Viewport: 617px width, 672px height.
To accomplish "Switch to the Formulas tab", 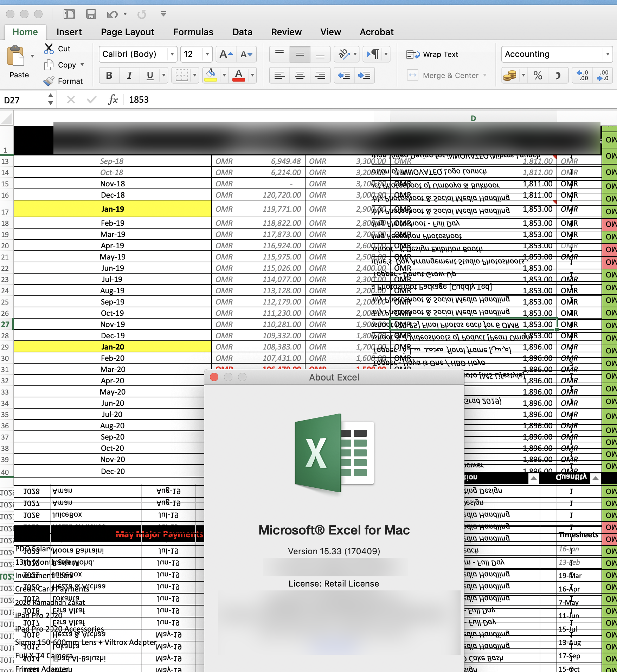I will pos(193,32).
